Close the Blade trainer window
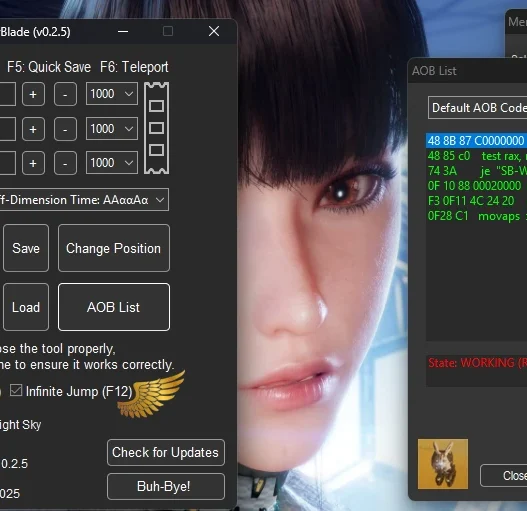 (214, 32)
